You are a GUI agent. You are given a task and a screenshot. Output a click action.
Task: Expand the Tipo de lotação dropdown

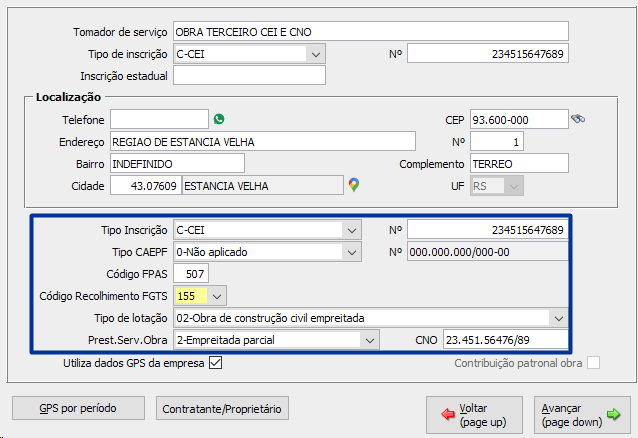pos(559,318)
